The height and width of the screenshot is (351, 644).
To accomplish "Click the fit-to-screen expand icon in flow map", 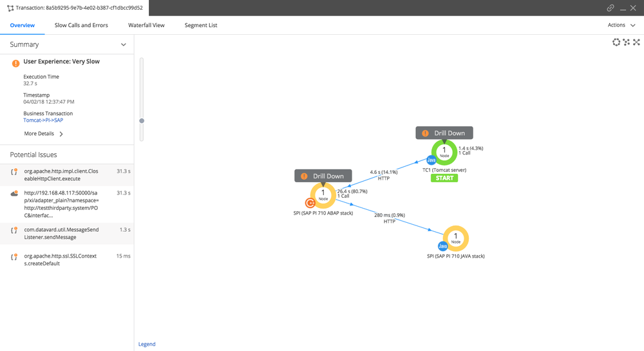I will (x=637, y=42).
